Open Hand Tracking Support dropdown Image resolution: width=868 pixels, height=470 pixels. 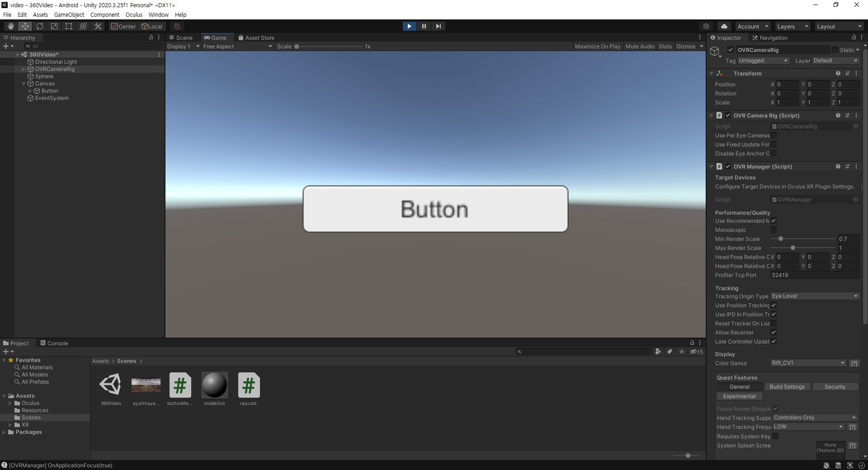[815, 418]
